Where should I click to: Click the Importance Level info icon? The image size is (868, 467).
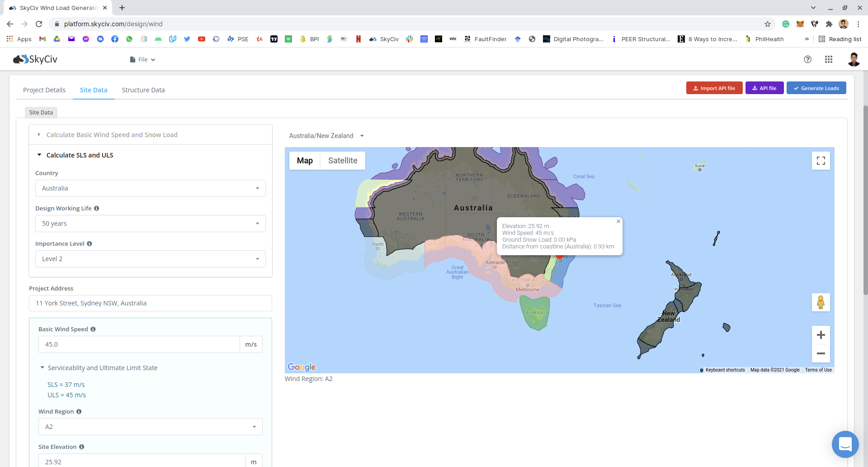(90, 243)
